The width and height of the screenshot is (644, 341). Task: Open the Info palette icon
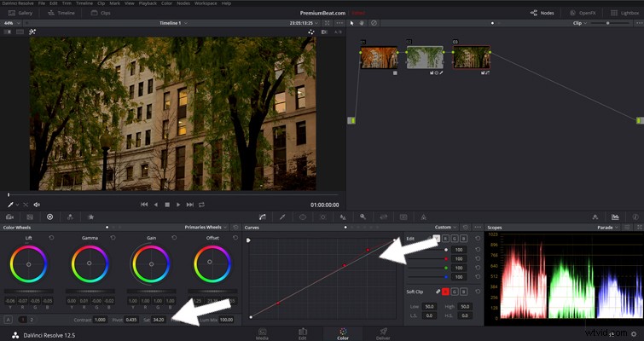pos(635,217)
